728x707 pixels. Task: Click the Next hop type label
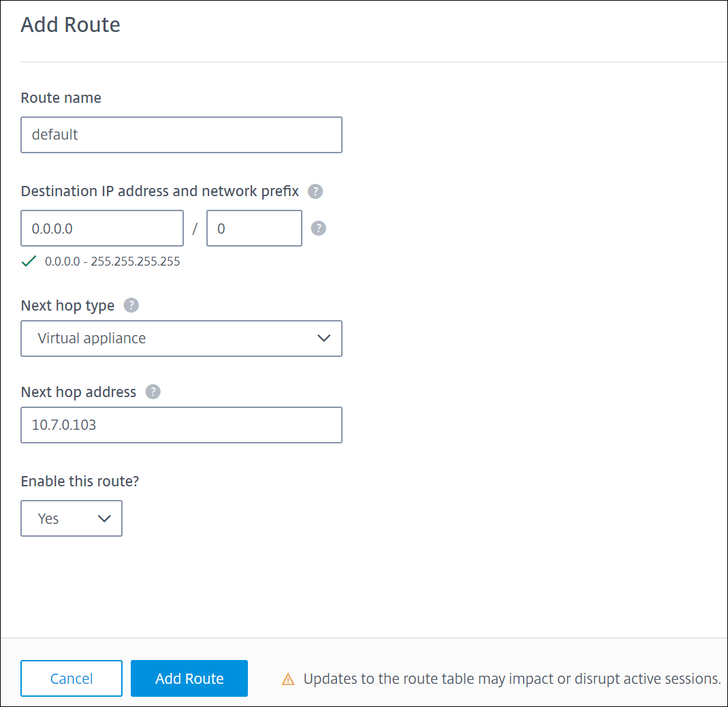pos(68,305)
